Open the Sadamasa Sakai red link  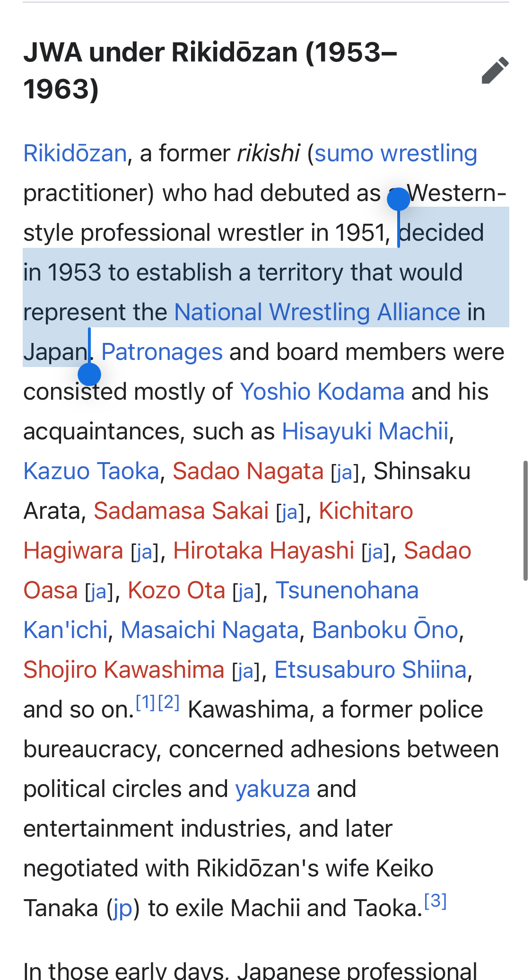pyautogui.click(x=181, y=511)
